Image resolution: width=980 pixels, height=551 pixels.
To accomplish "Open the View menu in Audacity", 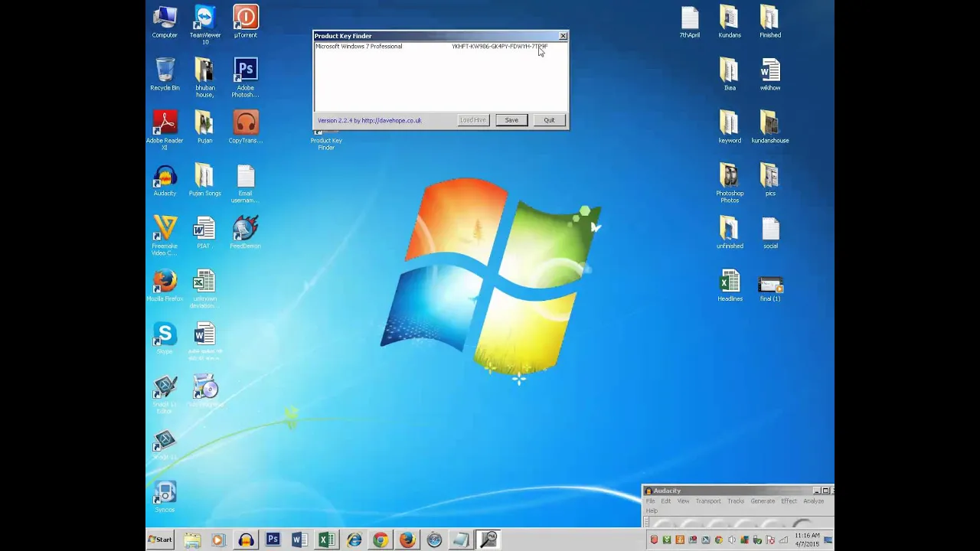I will (x=683, y=501).
